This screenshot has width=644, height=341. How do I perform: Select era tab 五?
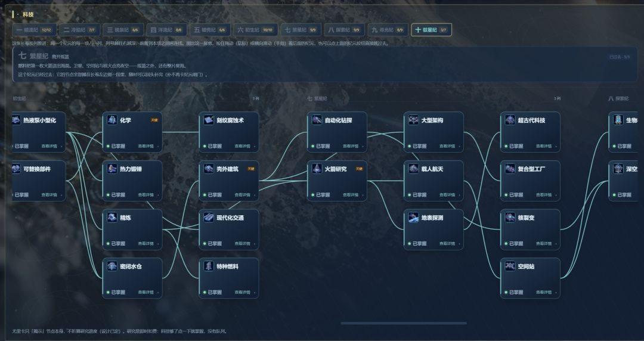(210, 30)
